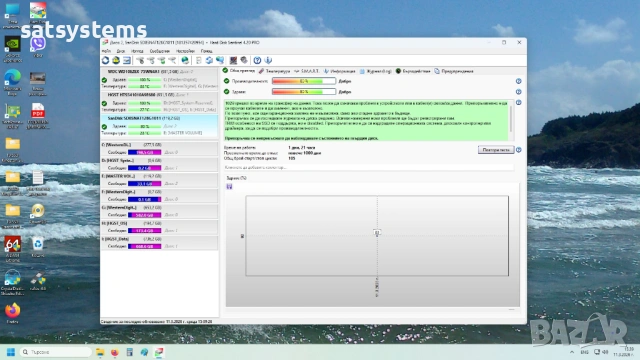Switch to the S.M.A.R.T. tab
Screen dimensions: 640x360
307,71
